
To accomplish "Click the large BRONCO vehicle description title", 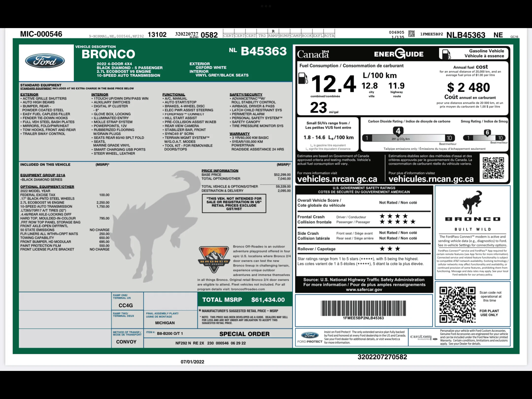I will coord(108,54).
